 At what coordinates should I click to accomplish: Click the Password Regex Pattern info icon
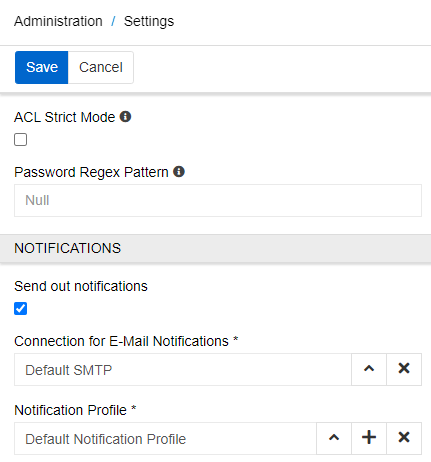point(179,172)
